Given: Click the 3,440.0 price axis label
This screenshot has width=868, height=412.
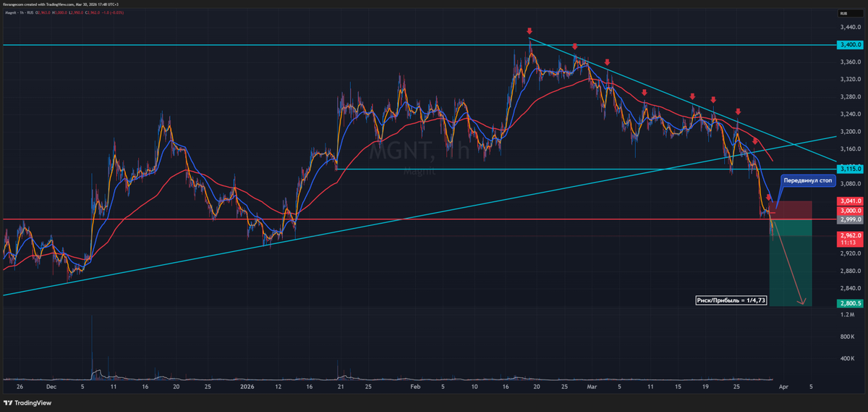Looking at the screenshot, I should pos(851,28).
